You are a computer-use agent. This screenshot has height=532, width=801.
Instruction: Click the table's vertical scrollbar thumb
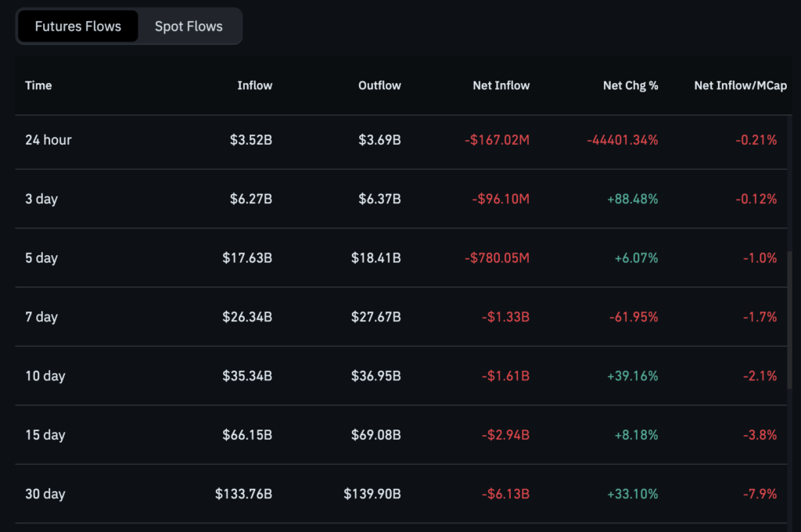tap(790, 320)
